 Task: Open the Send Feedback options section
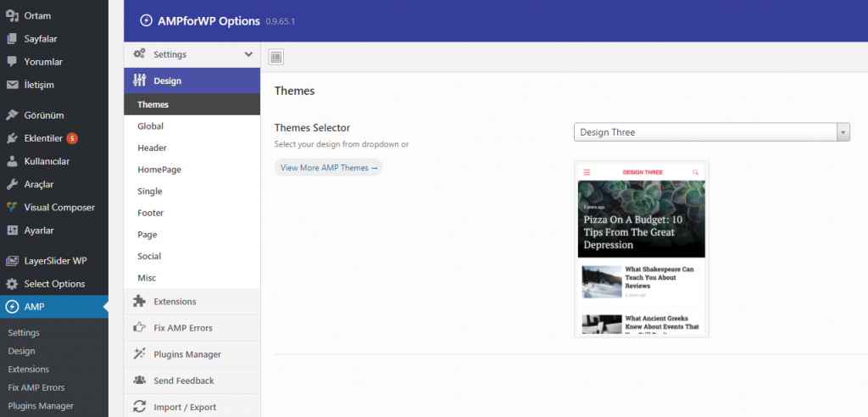tap(192, 381)
